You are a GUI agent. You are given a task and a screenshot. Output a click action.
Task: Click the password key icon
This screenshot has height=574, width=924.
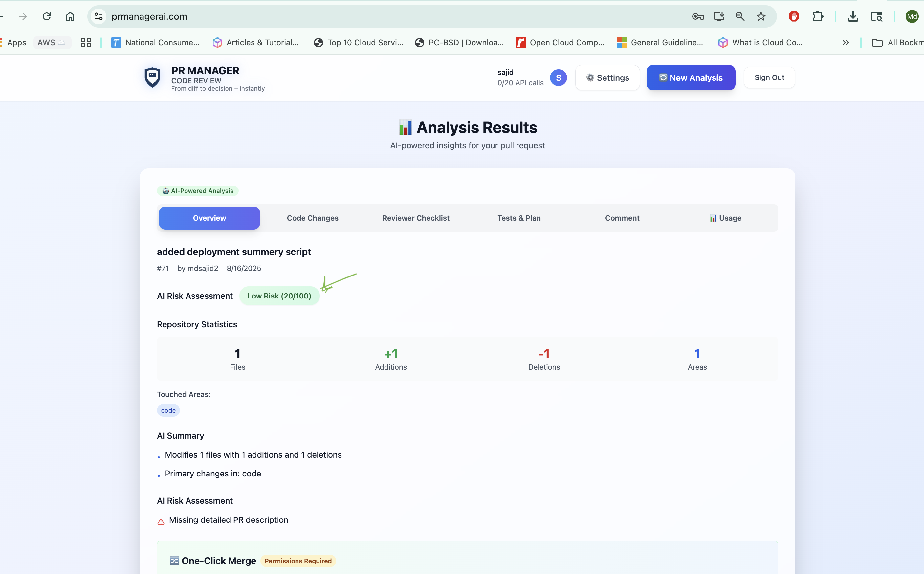pos(697,16)
